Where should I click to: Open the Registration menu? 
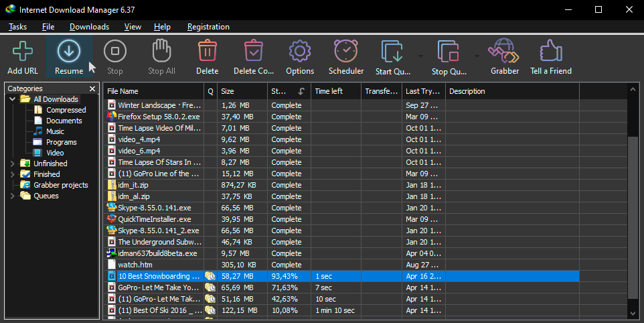coord(208,27)
